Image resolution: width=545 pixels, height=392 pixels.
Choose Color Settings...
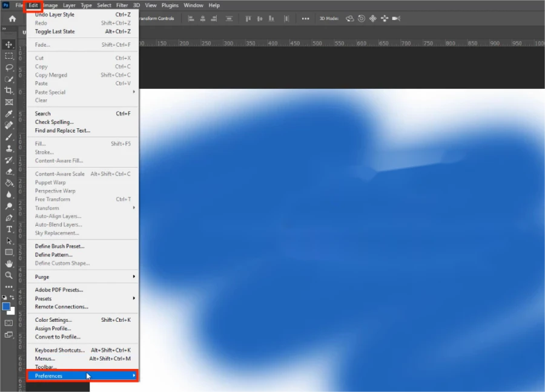pyautogui.click(x=83, y=320)
